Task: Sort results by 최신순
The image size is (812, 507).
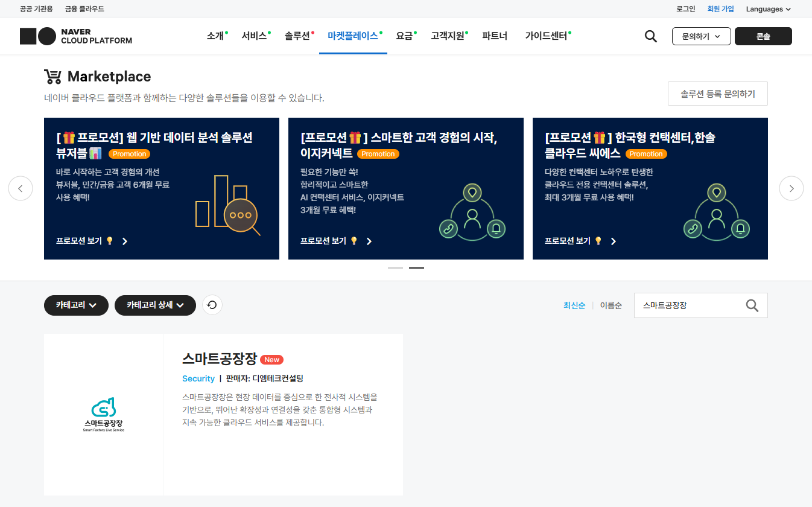Action: [574, 305]
